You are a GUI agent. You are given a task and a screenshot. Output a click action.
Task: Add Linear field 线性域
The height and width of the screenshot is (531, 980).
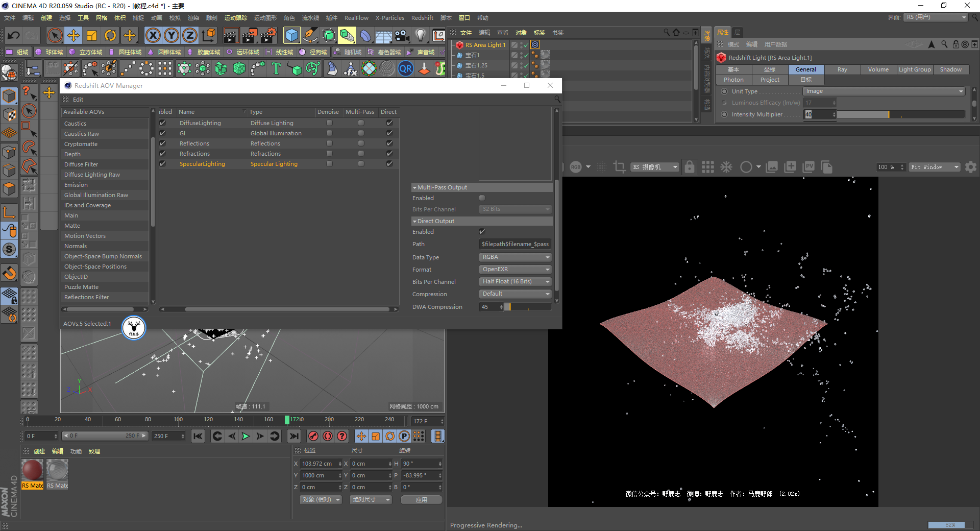click(x=279, y=52)
